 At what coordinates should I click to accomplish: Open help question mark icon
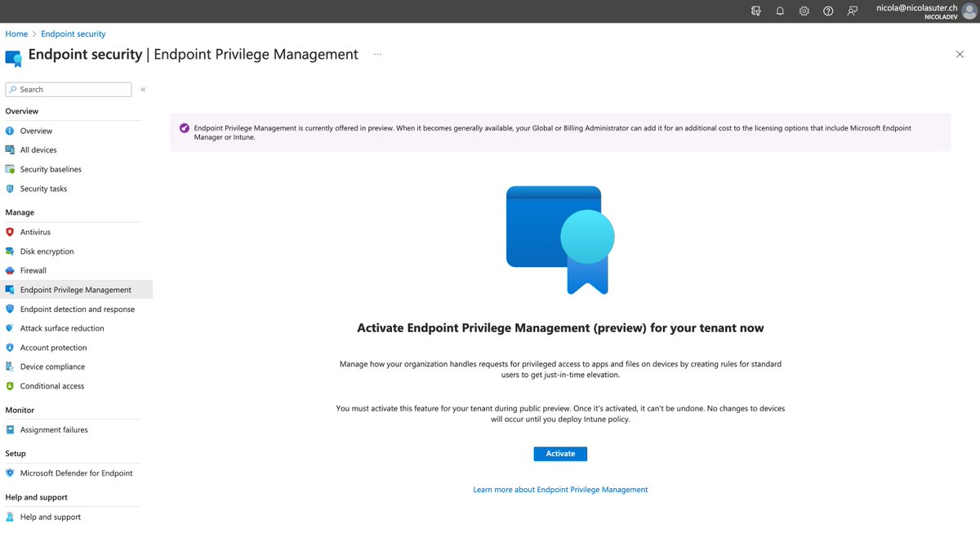click(x=828, y=11)
